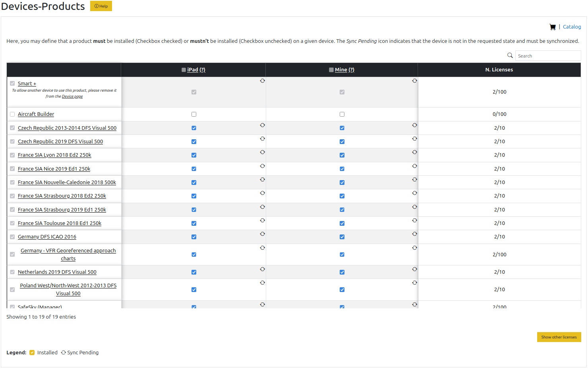This screenshot has height=369, width=588.
Task: Click iPad sync pending icon for Smart +
Action: 263,81
